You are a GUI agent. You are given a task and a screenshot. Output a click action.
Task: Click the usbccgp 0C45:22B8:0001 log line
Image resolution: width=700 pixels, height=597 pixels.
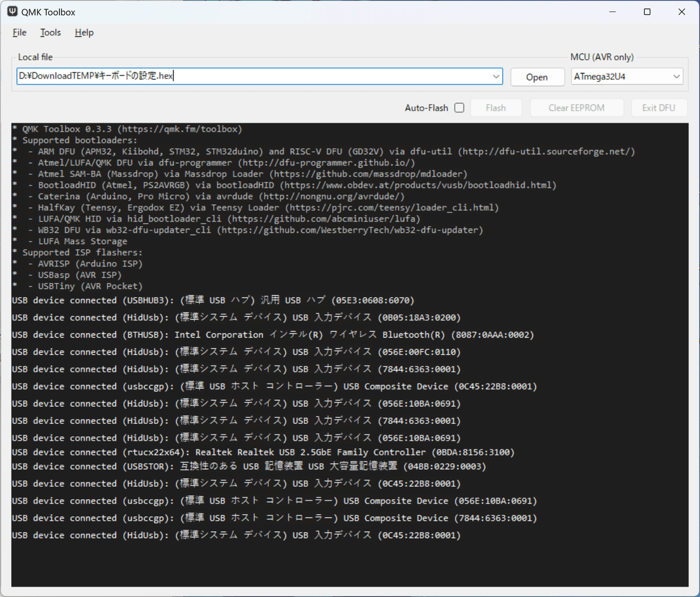274,387
